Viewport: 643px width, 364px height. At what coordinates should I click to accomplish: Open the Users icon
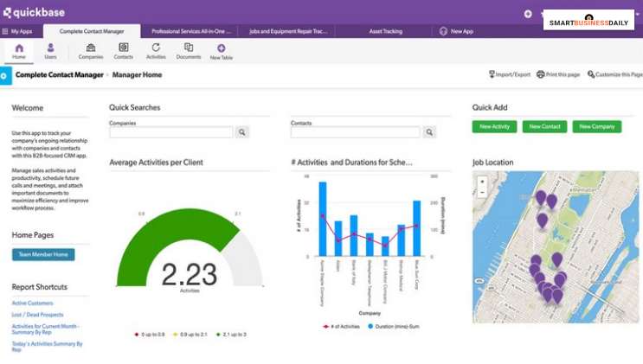click(x=50, y=52)
